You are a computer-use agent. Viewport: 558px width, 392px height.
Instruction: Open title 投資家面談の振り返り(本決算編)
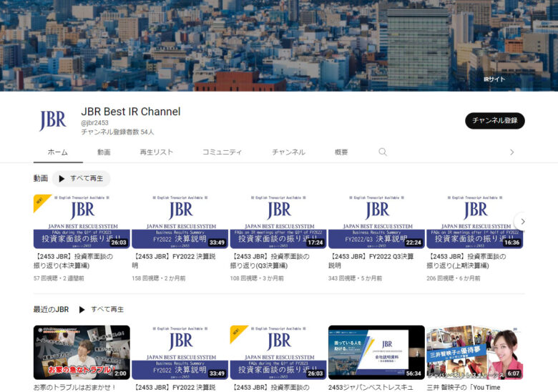click(73, 261)
